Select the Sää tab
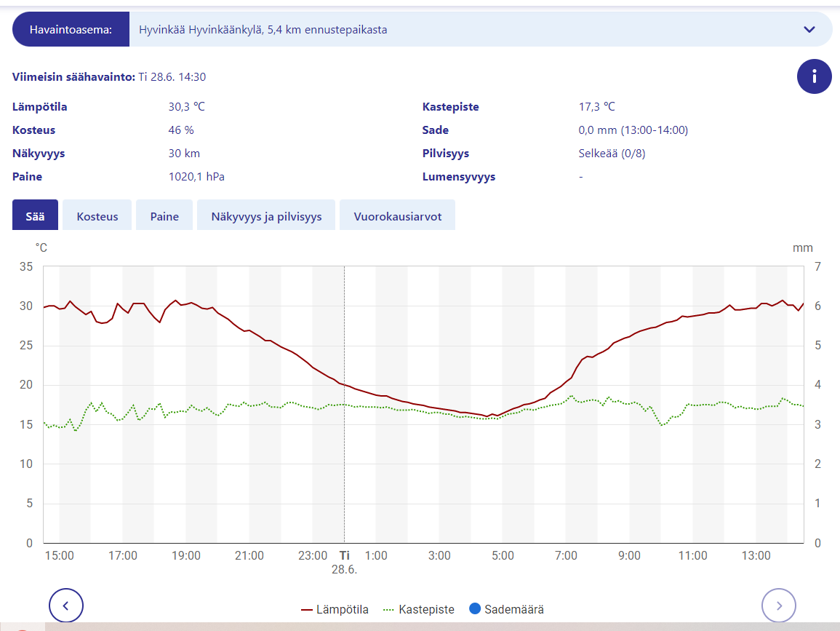 [35, 216]
